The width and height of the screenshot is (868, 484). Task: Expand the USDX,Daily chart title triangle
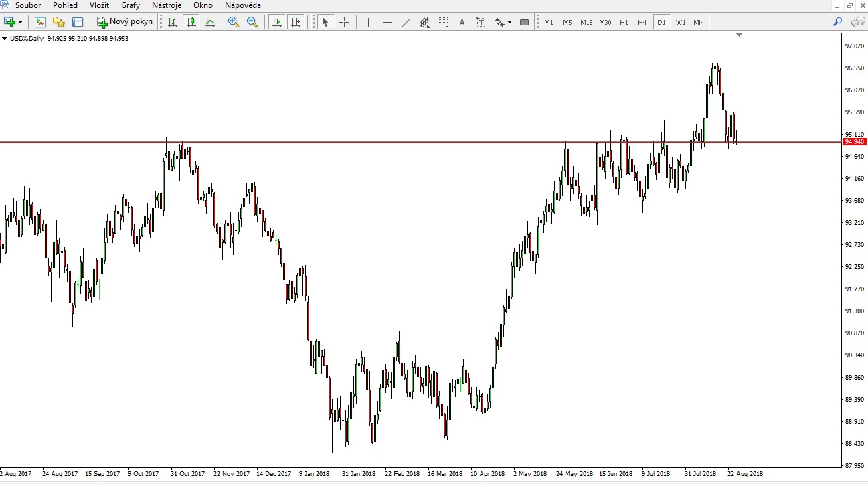pos(5,39)
